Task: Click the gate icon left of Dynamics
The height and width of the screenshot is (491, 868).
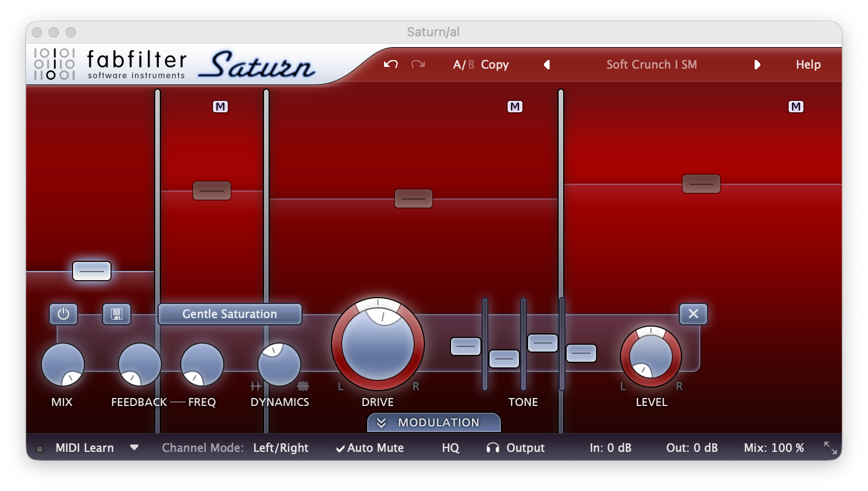Action: click(256, 386)
